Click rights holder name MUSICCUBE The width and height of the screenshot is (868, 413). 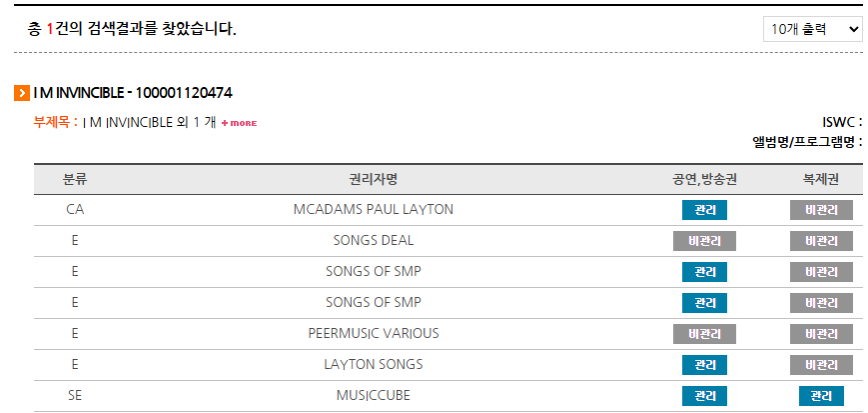click(x=374, y=396)
